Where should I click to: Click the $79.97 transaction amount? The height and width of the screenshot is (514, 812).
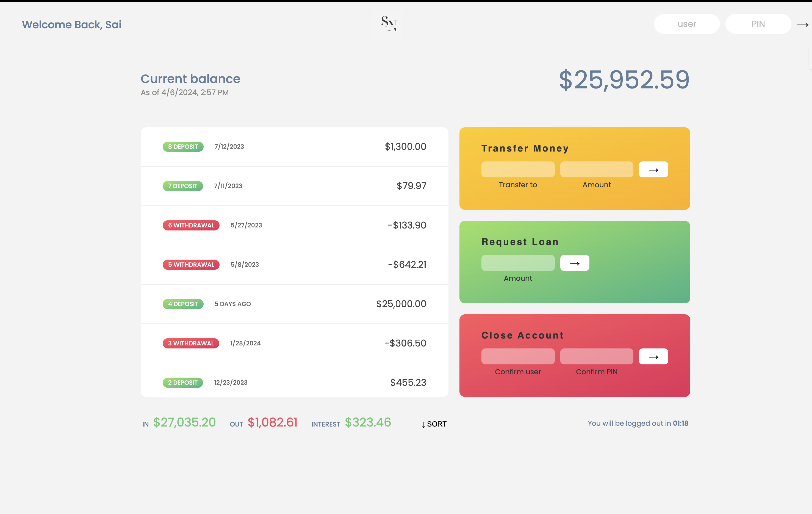[411, 186]
